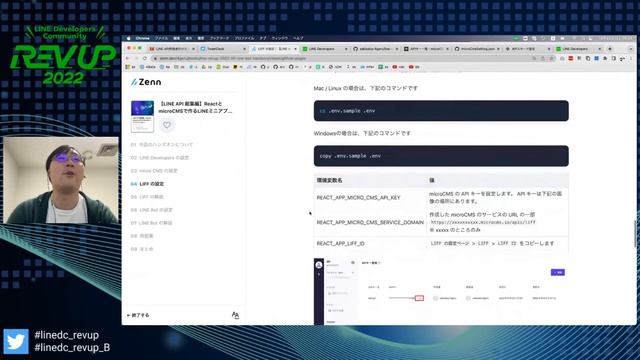Open the font size settings icon
This screenshot has width=640, height=360.
click(235, 315)
